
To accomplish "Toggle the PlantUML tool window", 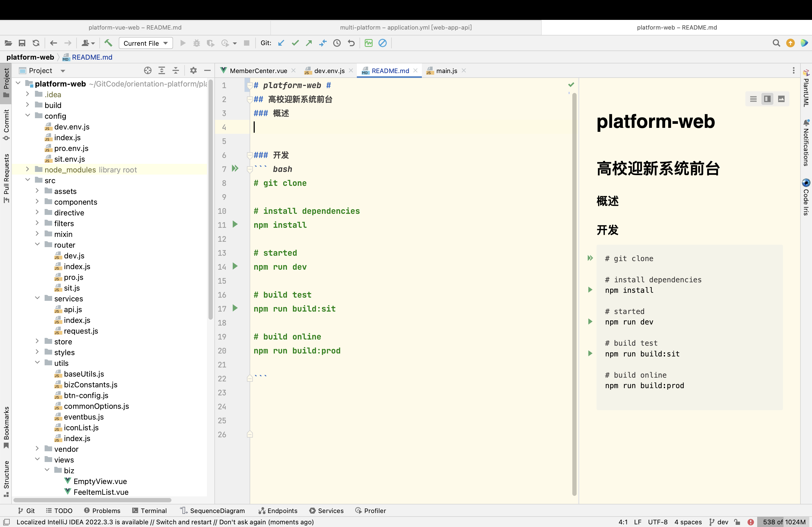I will click(806, 88).
